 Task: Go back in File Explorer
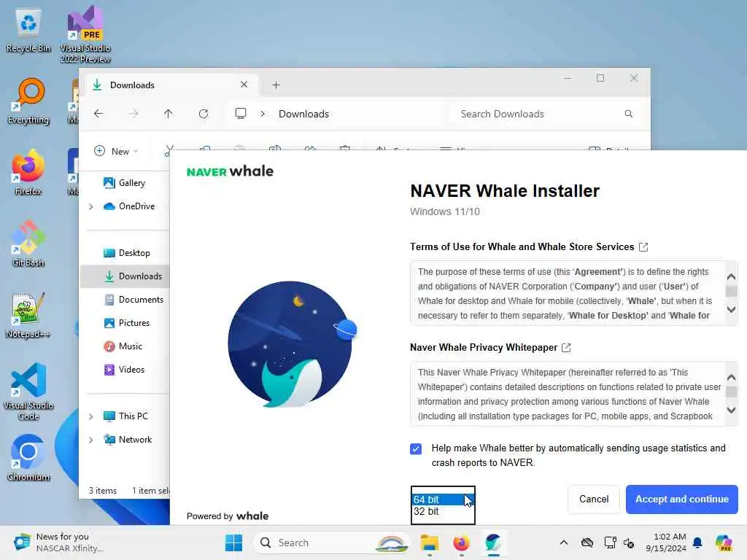pos(98,114)
